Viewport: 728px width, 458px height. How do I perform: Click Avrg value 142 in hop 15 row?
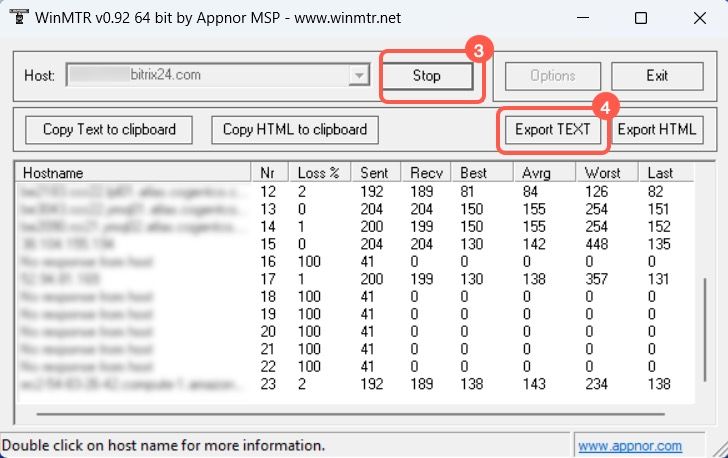[x=534, y=244]
